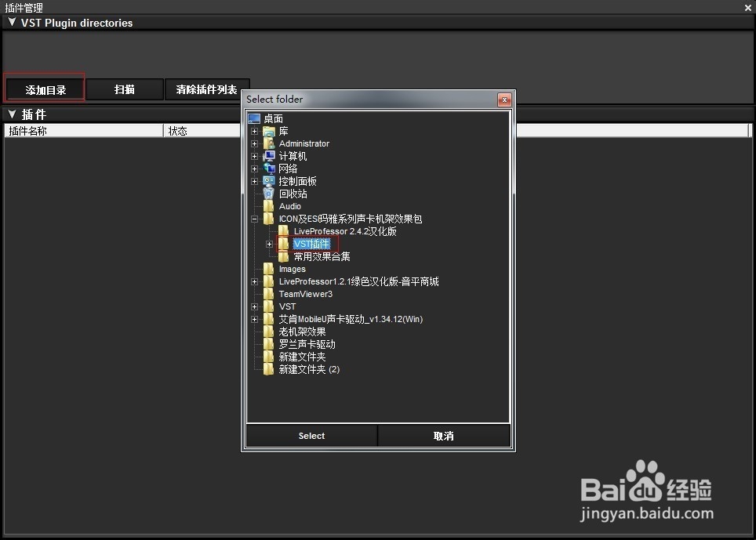
Task: Select the 控制面板 tree item
Action: (x=297, y=181)
